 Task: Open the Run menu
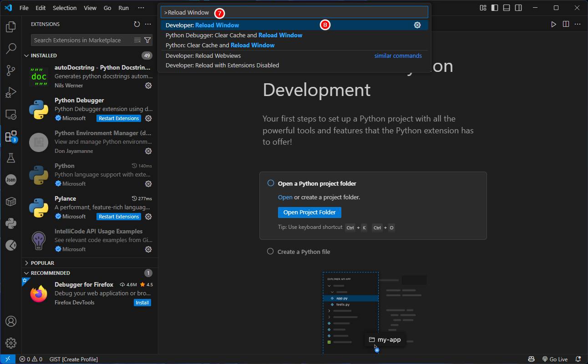[x=123, y=8]
